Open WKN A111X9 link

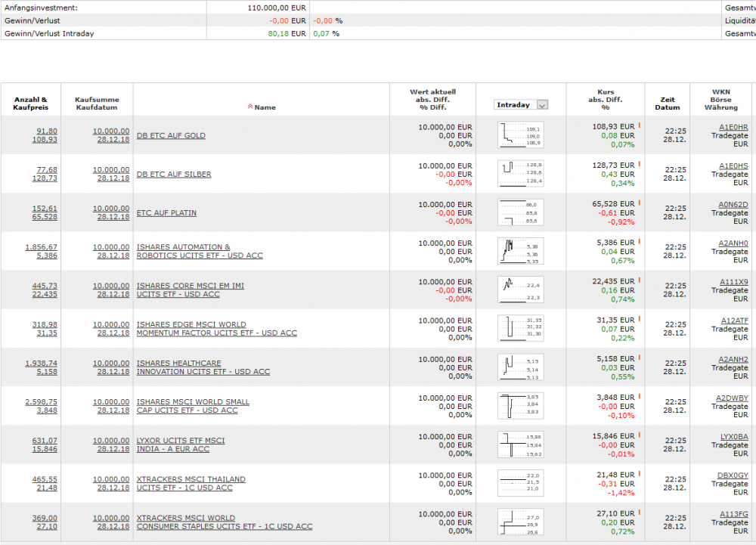[x=734, y=282]
